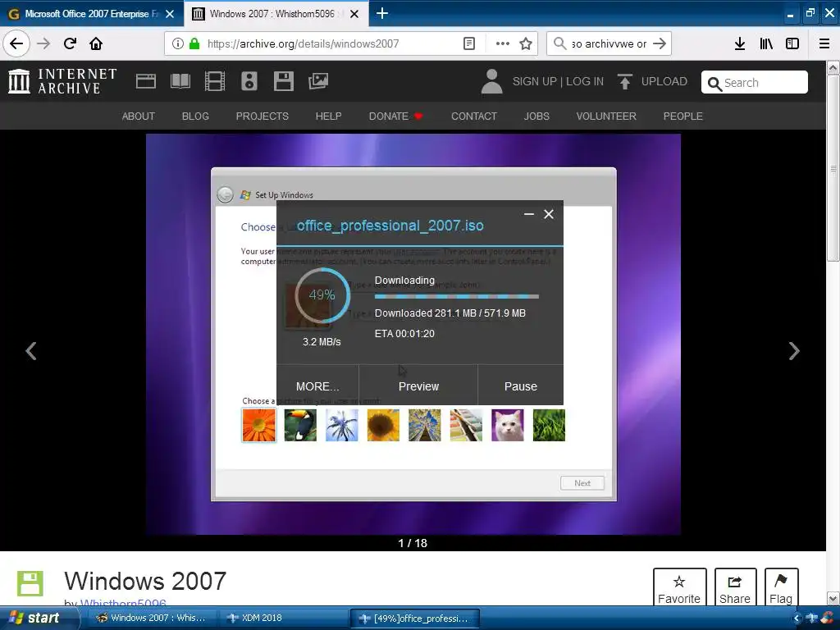The image size is (840, 630).
Task: Open a new browser tab
Action: pyautogui.click(x=382, y=13)
